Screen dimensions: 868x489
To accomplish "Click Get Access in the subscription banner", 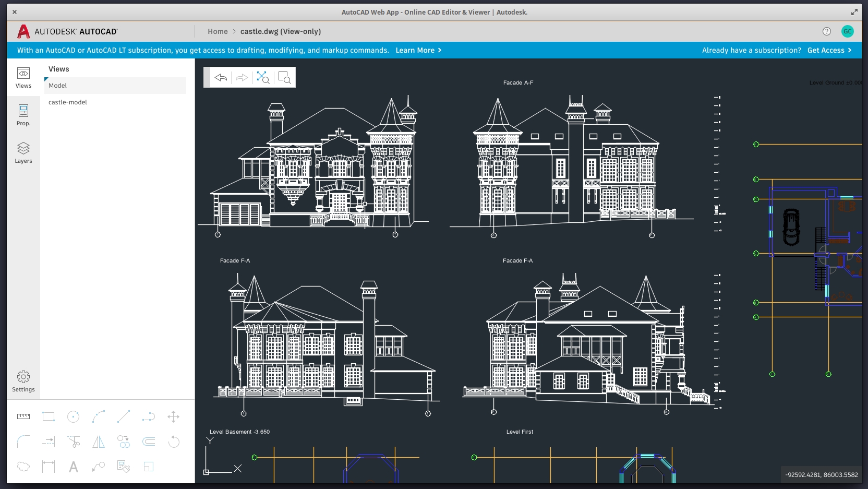I will click(x=826, y=50).
